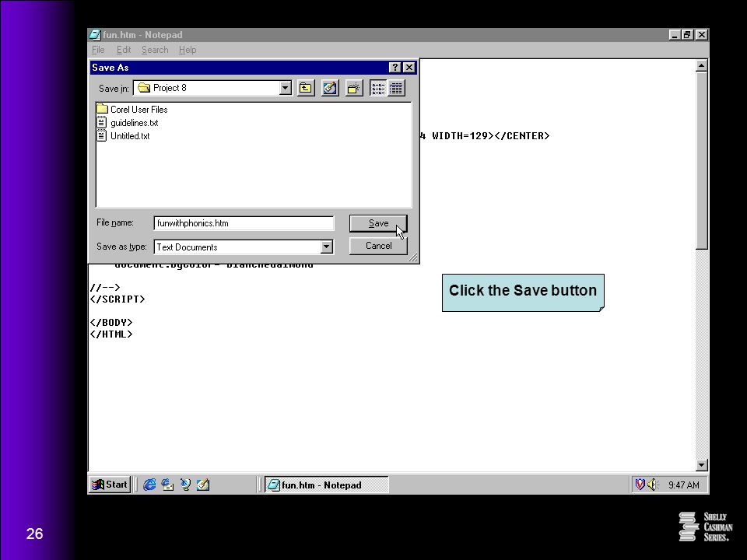Viewport: 747px width, 560px height.
Task: Open the File menu in Notepad
Action: 98,50
